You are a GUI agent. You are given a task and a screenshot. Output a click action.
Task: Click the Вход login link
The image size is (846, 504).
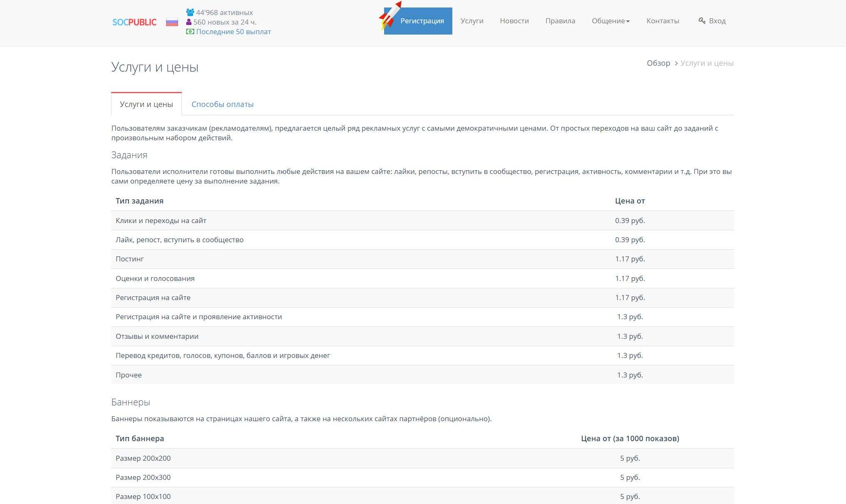[x=717, y=21]
